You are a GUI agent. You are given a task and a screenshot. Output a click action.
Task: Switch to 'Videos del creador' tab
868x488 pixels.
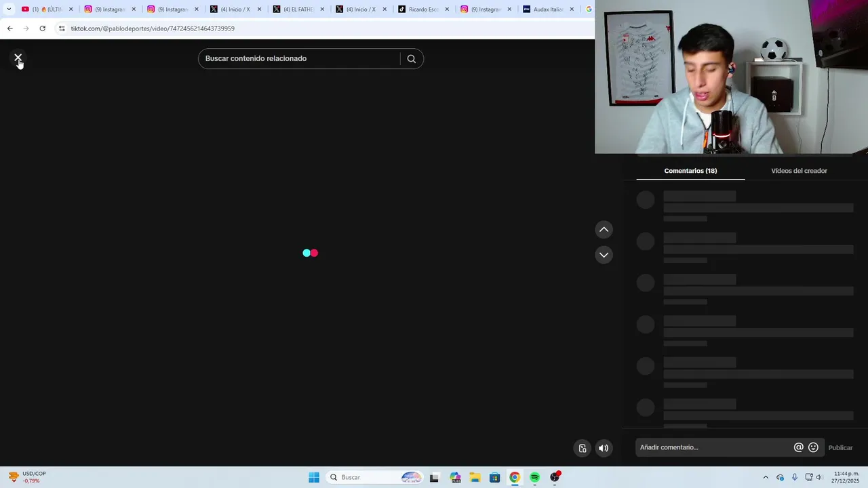[799, 171]
